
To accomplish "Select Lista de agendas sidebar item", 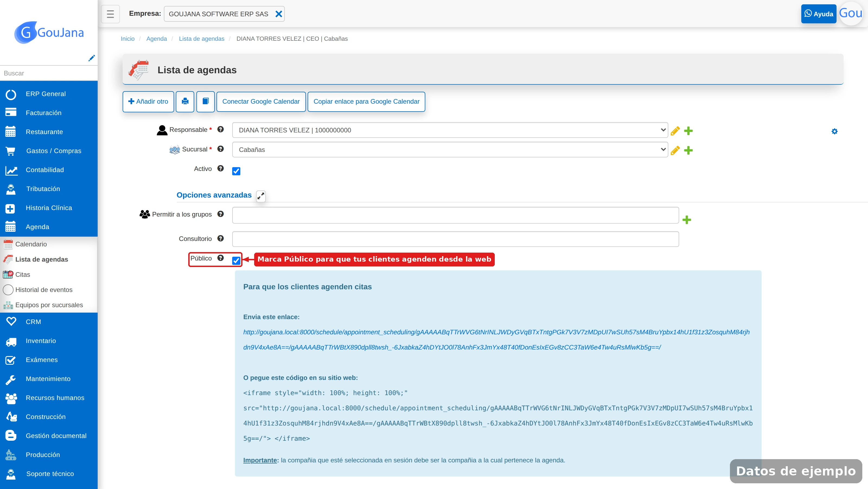I will (x=49, y=259).
